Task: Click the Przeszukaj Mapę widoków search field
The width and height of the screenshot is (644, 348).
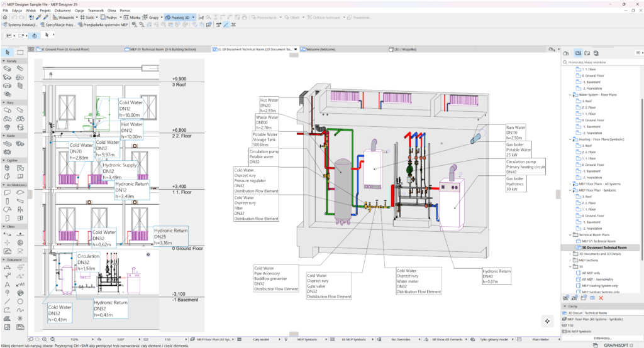Action: 603,62
